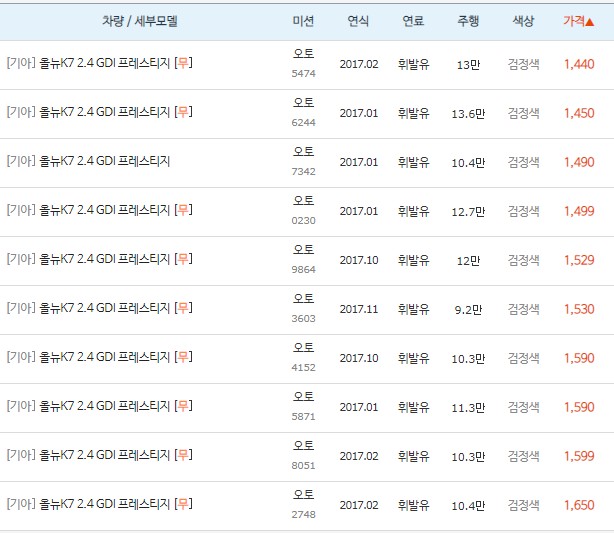The height and width of the screenshot is (533, 614).
Task: Click the 10.4만 mileage in the 1,490 row
Action: click(468, 163)
